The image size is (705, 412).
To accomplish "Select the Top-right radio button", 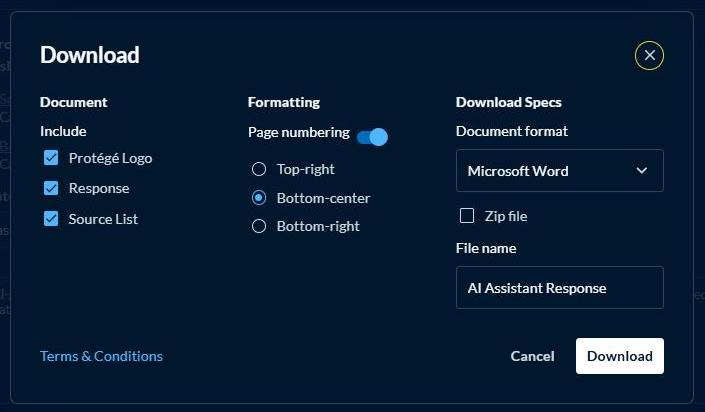I will (259, 169).
